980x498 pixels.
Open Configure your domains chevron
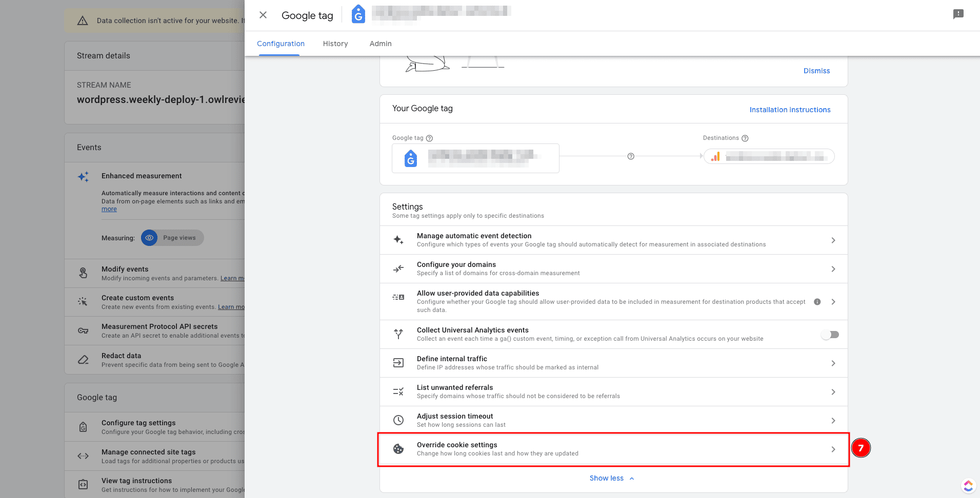833,269
